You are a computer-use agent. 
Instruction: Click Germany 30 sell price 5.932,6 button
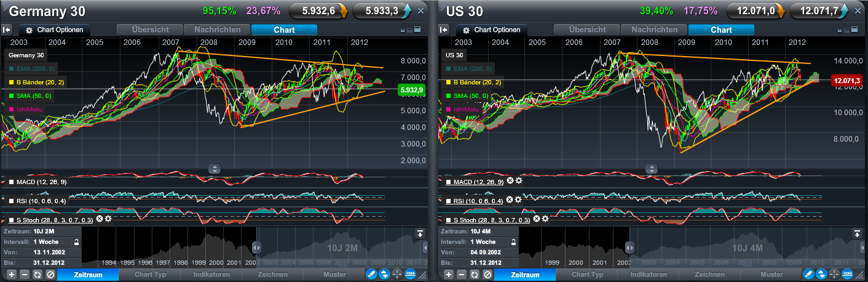tap(320, 10)
